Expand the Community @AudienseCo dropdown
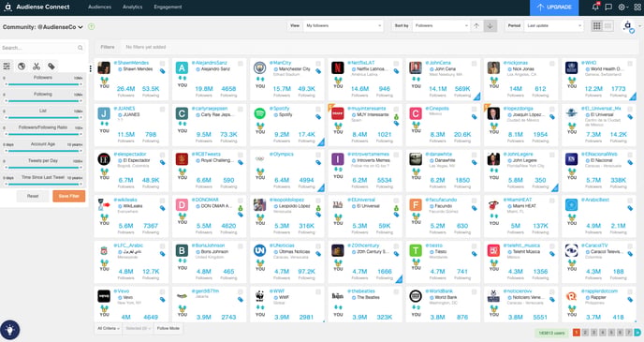644x342 pixels. click(43, 27)
